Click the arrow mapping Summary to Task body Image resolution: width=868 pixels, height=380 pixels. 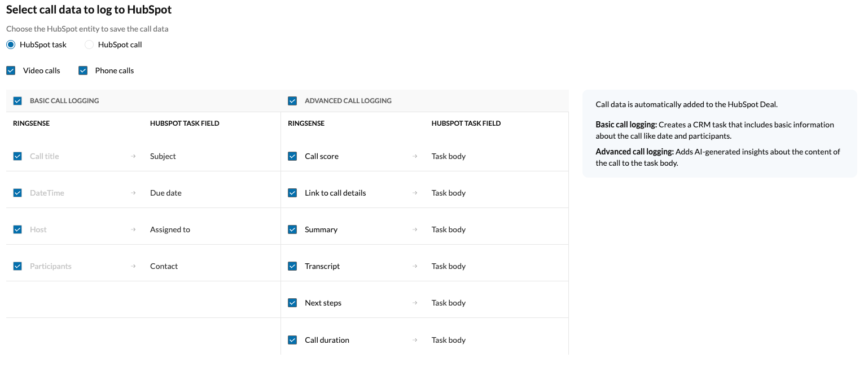[x=415, y=229]
